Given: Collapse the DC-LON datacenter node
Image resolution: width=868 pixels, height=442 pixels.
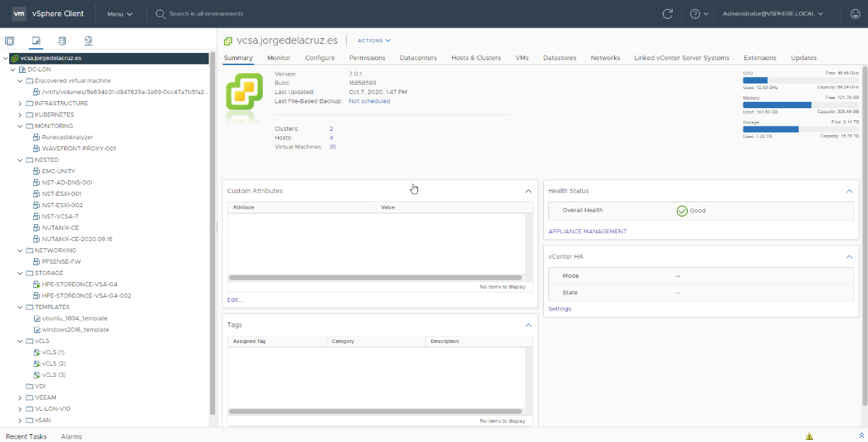Looking at the screenshot, I should click(13, 69).
